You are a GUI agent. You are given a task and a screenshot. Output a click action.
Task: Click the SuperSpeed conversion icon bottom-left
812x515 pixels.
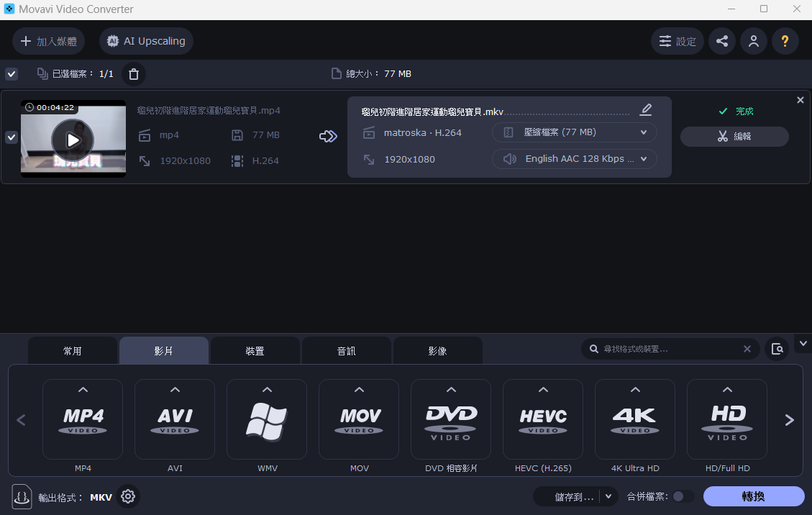pos(22,497)
